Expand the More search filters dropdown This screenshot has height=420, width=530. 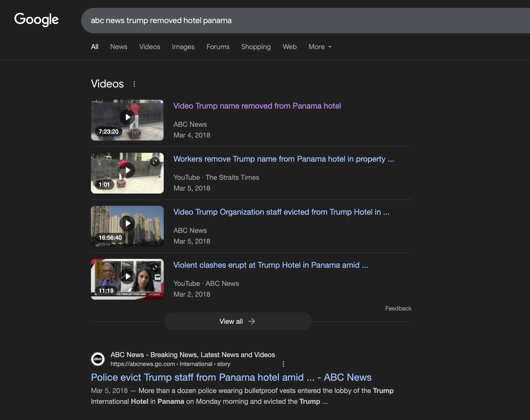pyautogui.click(x=320, y=47)
